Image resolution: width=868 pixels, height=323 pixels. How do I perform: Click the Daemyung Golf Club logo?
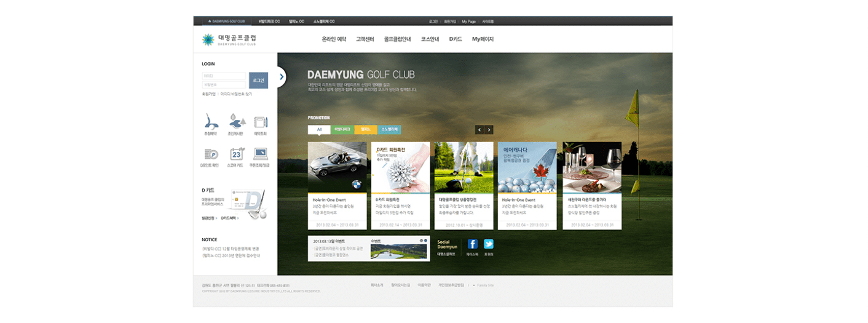click(x=229, y=40)
